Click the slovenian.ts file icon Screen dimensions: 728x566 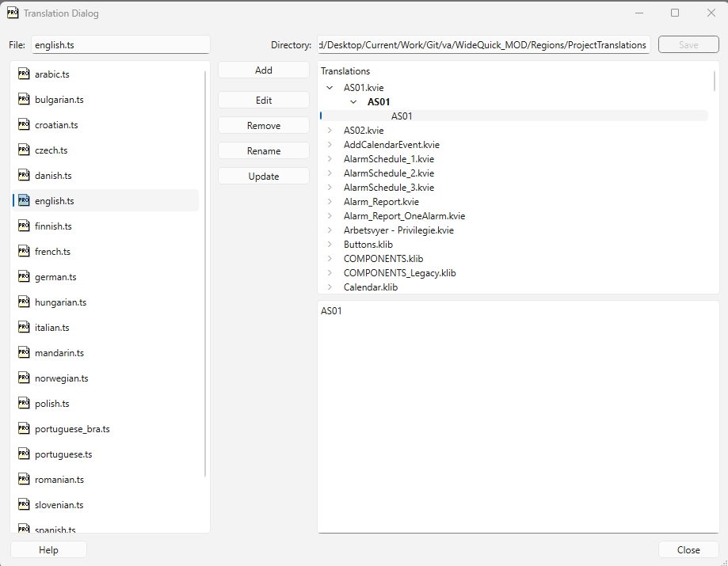pyautogui.click(x=24, y=504)
